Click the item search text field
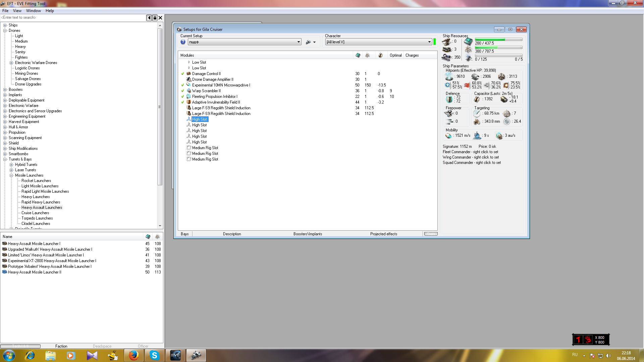644x362 pixels. 73,17
